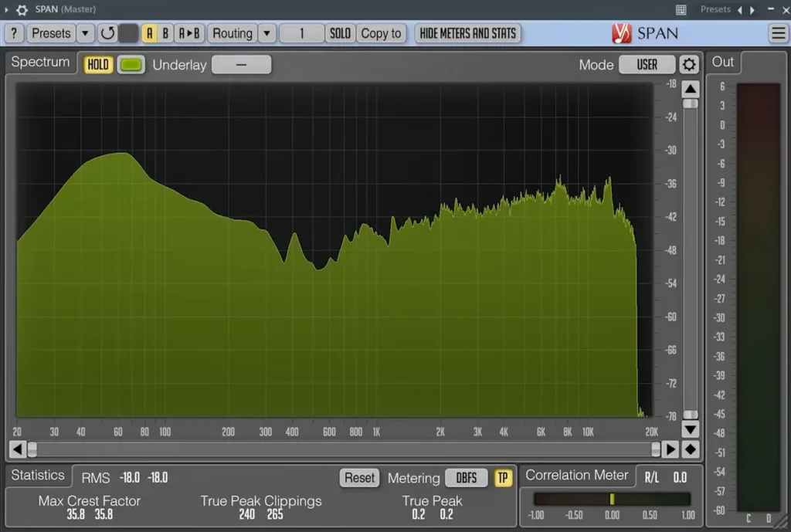Click the Voxengo SPAN logo
Image resolution: width=791 pixels, height=532 pixels.
point(645,33)
